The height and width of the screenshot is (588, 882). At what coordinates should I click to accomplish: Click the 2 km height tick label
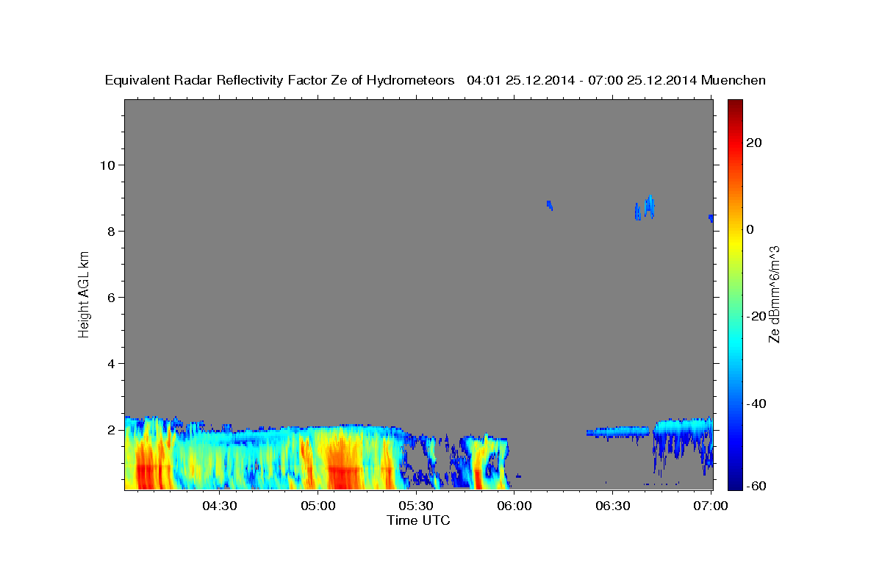pos(111,429)
